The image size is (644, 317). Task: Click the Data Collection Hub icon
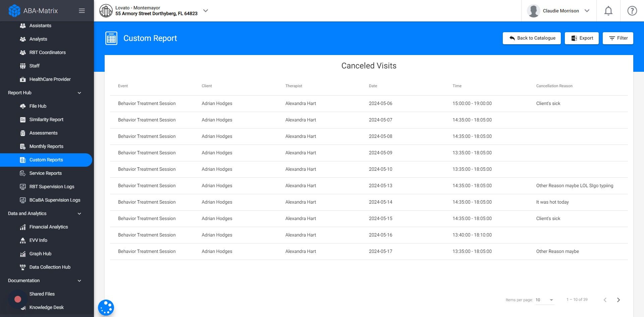[23, 267]
